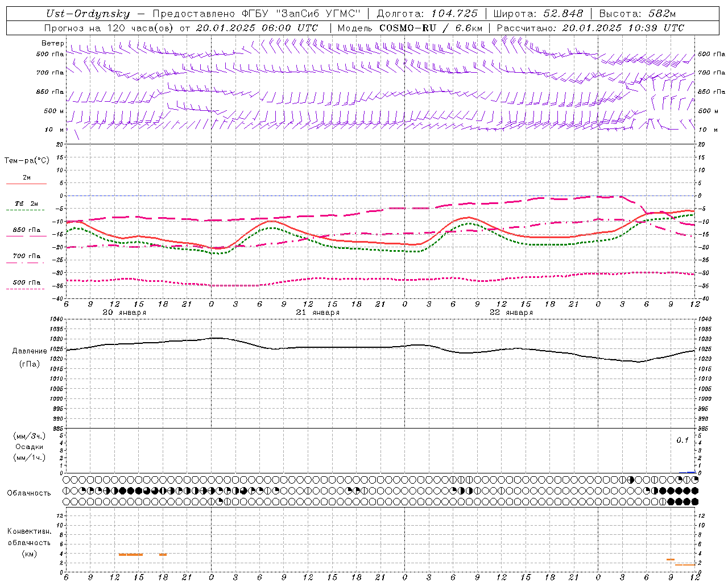The image size is (728, 582).
Task: Select the 2м temperature legend entry
Action: (x=27, y=178)
